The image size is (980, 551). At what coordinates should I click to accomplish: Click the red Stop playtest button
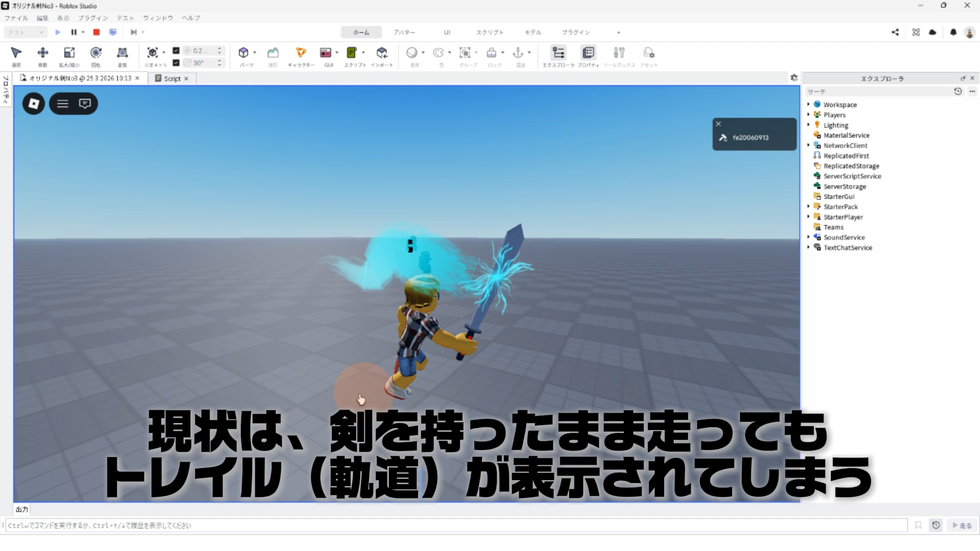[x=96, y=32]
